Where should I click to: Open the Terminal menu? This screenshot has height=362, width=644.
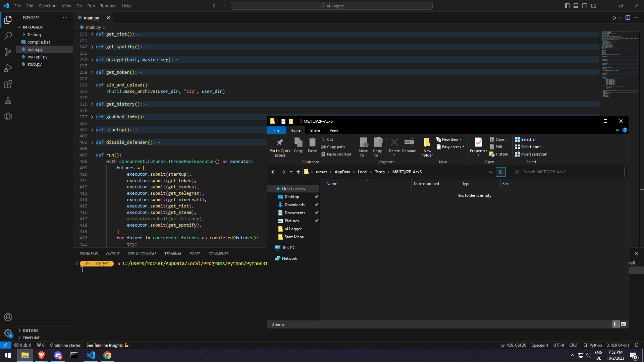[108, 6]
